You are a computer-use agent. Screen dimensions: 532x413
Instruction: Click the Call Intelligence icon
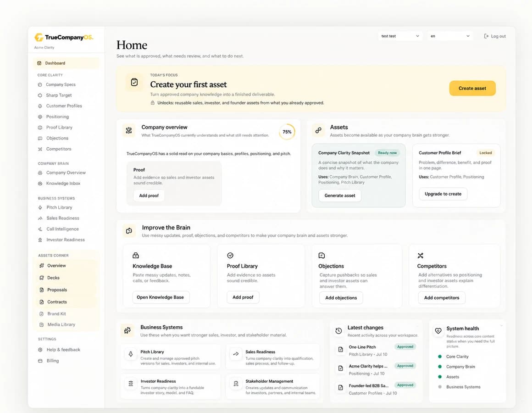pyautogui.click(x=40, y=229)
